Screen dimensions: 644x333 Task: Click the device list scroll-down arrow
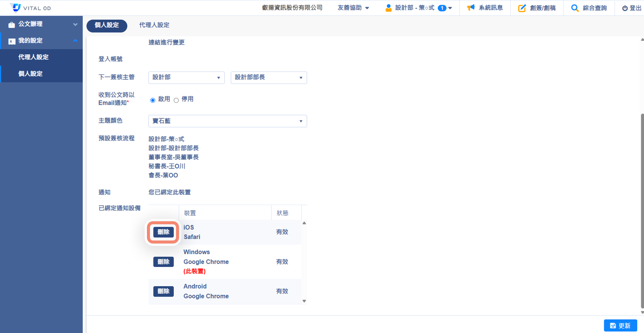(304, 301)
